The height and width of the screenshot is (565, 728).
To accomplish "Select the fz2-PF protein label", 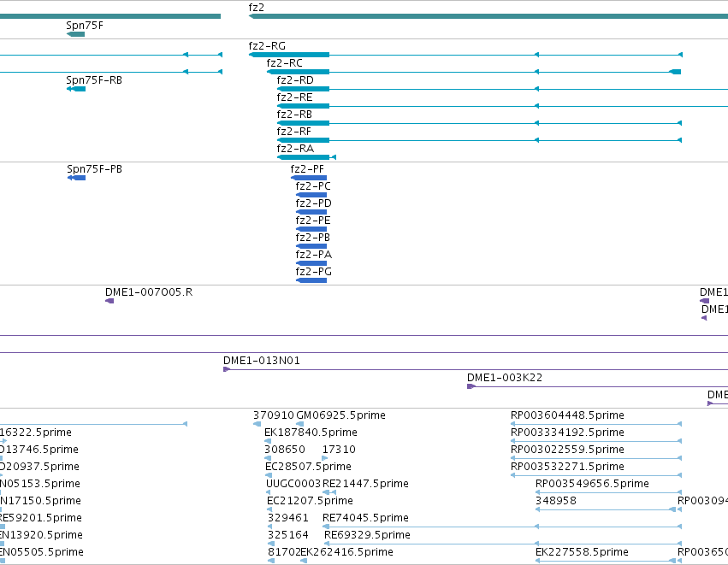I will pos(307,169).
